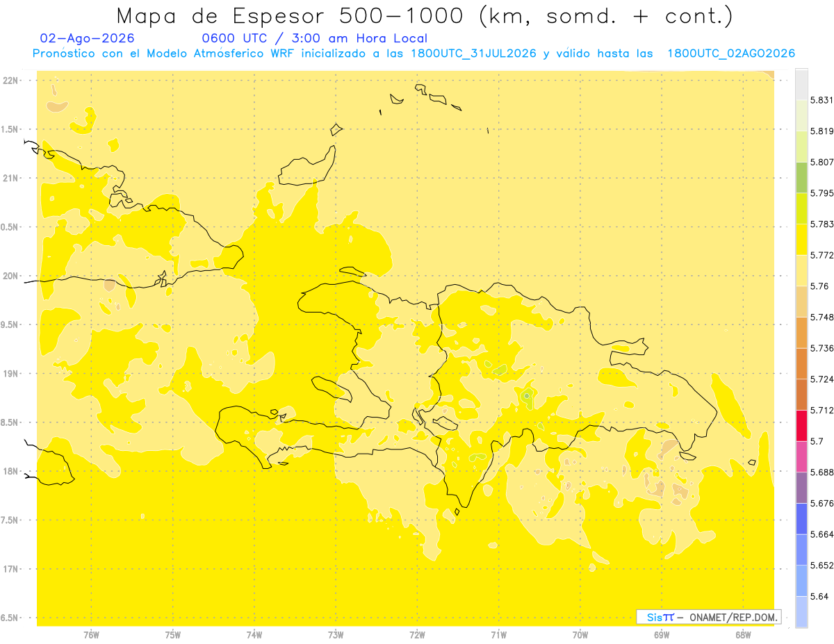Click the colorbar value '5.736'

click(x=821, y=348)
